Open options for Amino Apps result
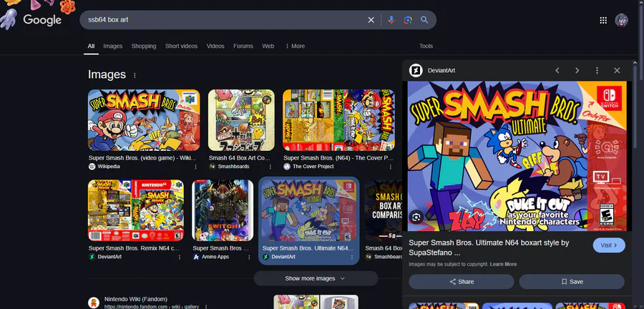The height and width of the screenshot is (309, 644). point(249,257)
